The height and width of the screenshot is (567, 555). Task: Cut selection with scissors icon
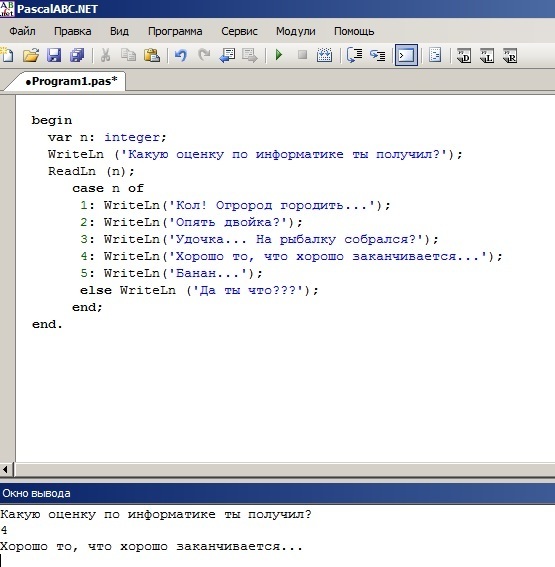(105, 55)
